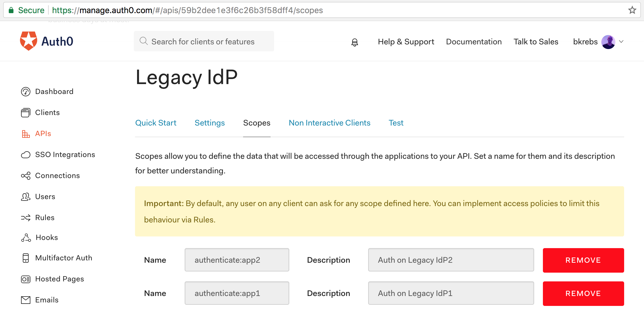The image size is (644, 310).
Task: Select the Scopes tab
Action: (x=257, y=123)
